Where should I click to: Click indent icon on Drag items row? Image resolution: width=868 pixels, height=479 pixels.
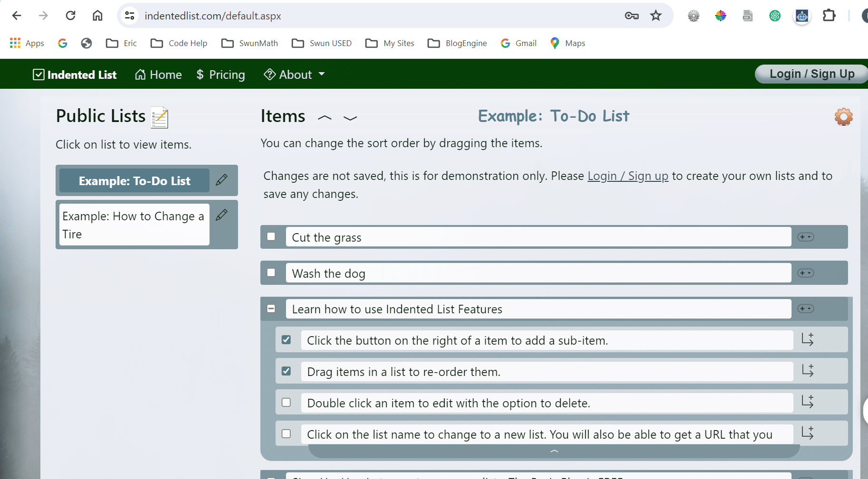807,371
